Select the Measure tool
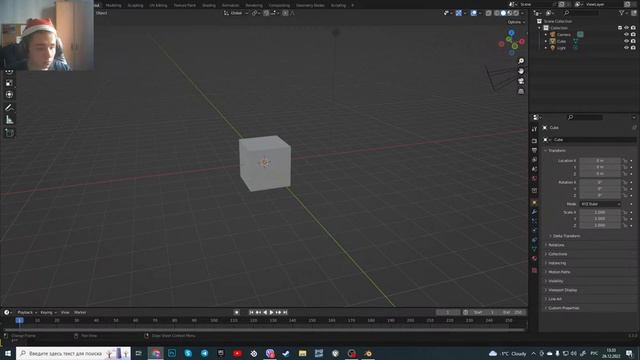This screenshot has height=360, width=640. (x=9, y=120)
